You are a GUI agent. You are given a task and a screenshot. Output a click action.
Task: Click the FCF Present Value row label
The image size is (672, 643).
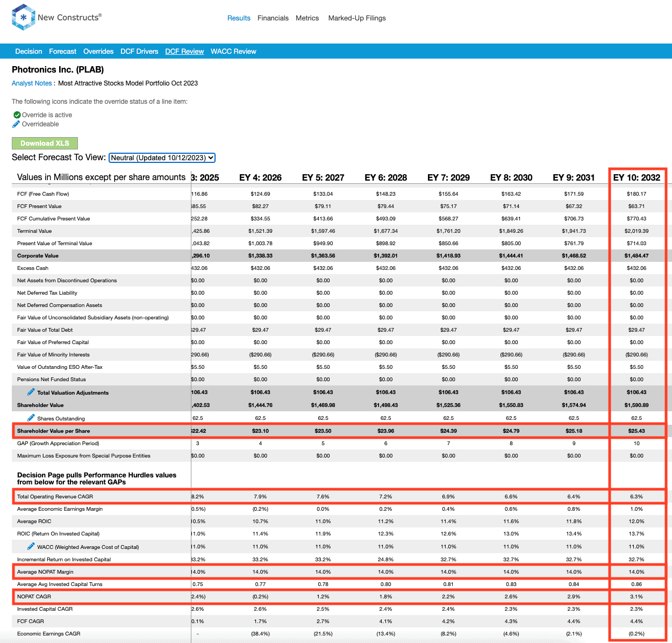tap(39, 206)
